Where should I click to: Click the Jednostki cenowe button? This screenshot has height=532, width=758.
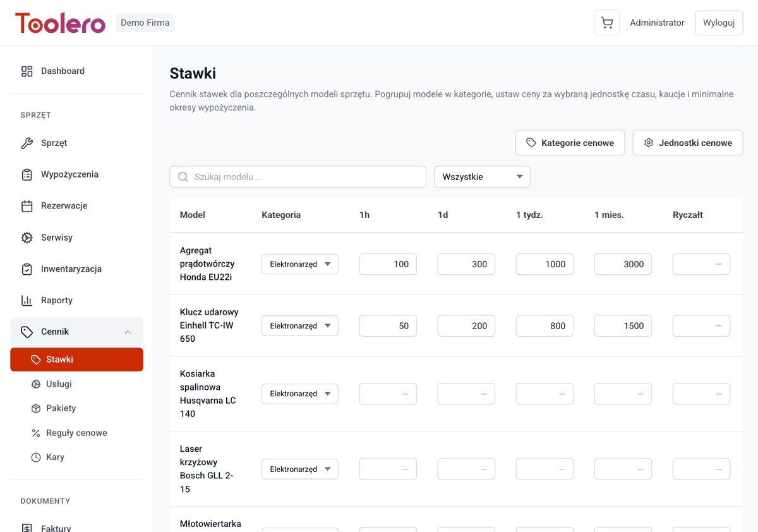(x=687, y=143)
